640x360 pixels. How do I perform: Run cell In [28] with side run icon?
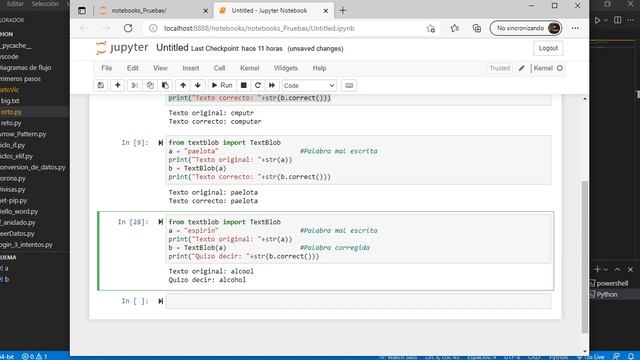coord(160,222)
